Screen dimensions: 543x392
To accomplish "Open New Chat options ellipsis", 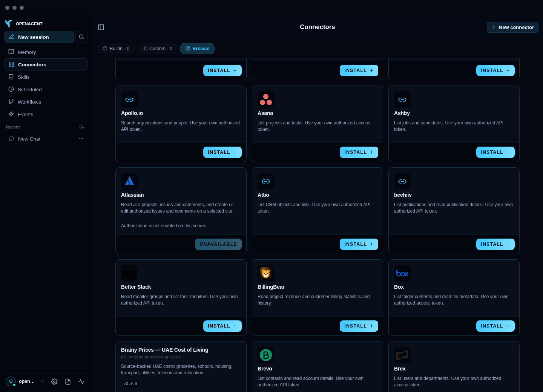I will [81, 139].
